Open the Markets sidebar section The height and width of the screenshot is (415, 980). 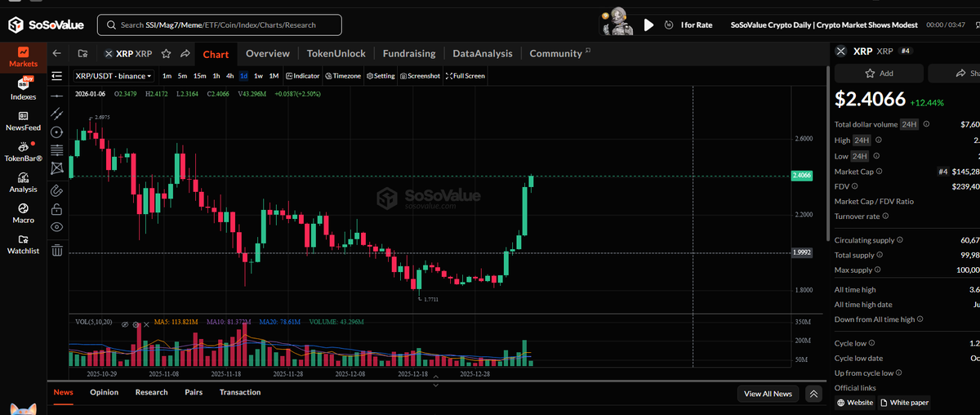coord(23,56)
